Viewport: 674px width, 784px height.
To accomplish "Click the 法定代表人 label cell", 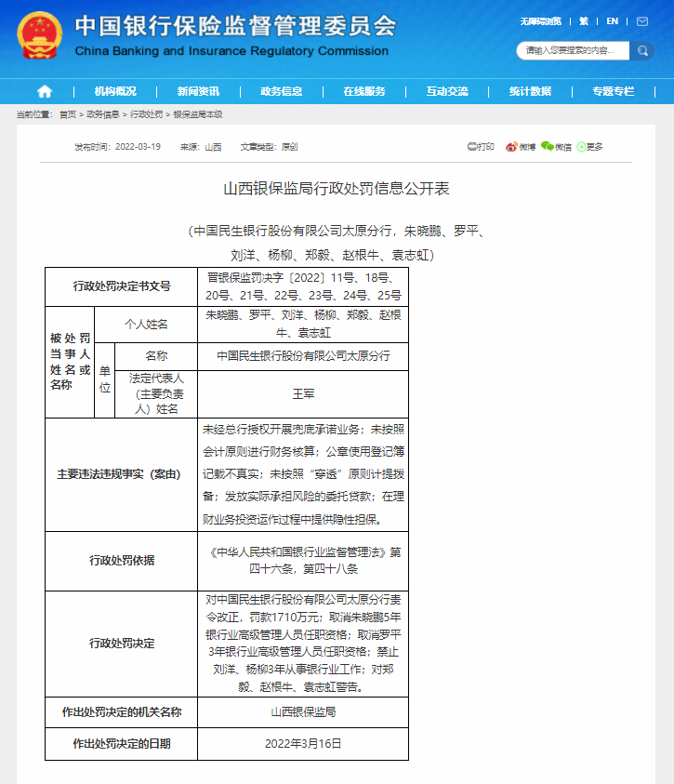I will coord(156,394).
